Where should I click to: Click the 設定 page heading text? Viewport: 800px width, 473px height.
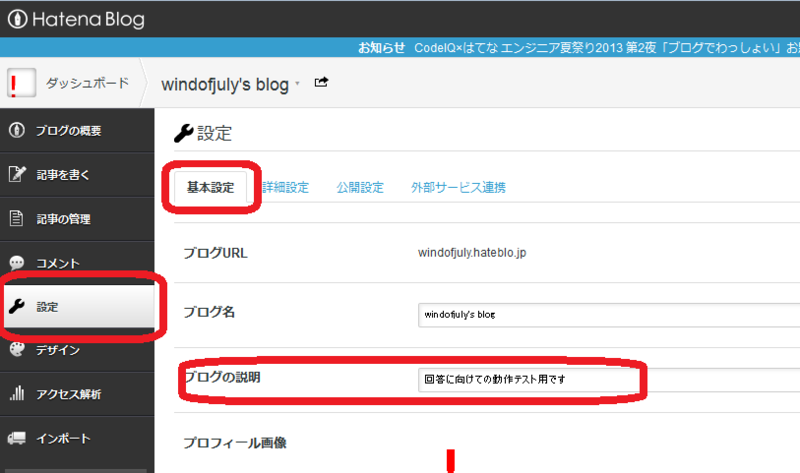point(214,133)
